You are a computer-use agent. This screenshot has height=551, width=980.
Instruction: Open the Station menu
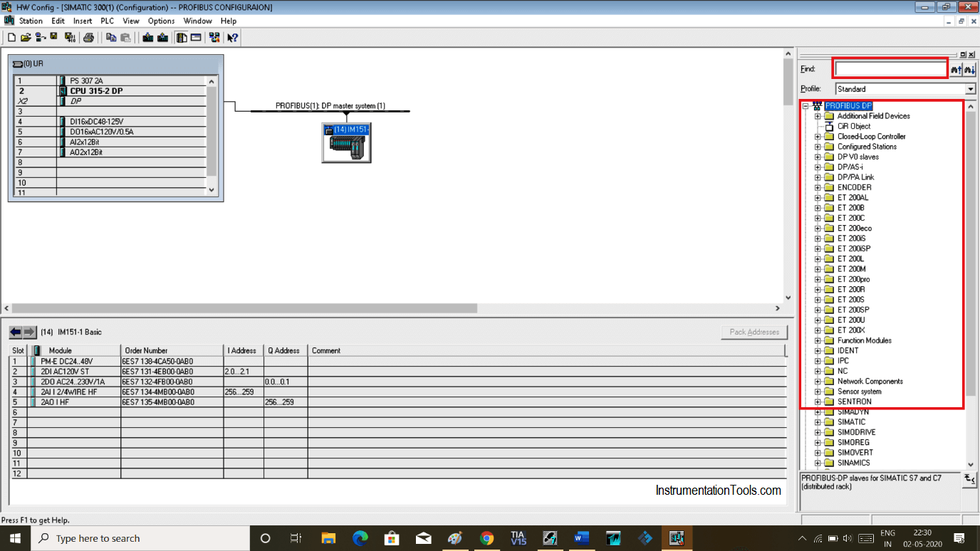[x=31, y=21]
